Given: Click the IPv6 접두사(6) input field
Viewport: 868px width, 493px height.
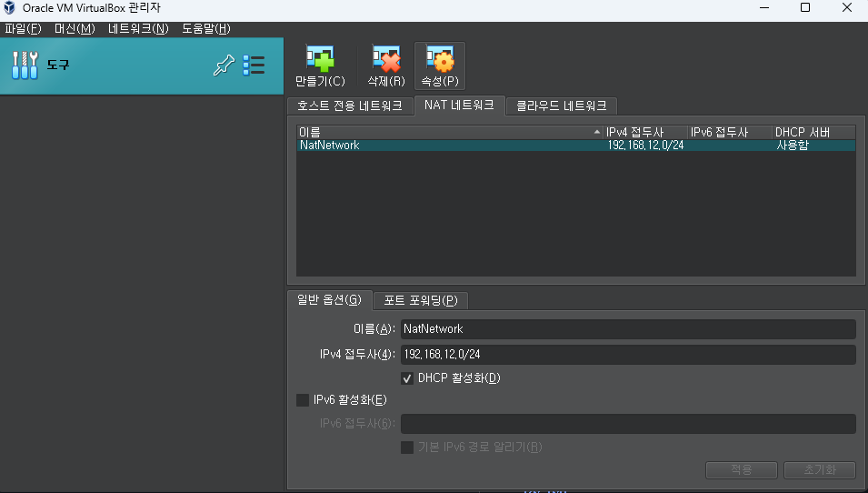Looking at the screenshot, I should [x=628, y=424].
